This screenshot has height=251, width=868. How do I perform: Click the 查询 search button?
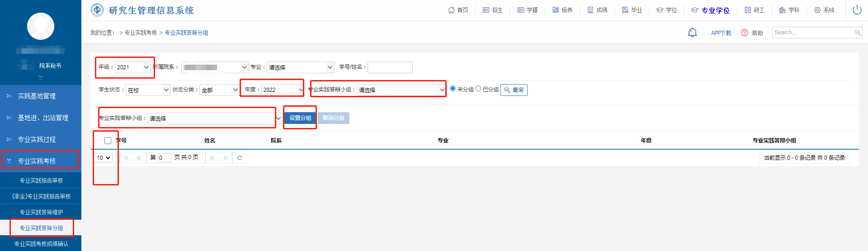(514, 90)
